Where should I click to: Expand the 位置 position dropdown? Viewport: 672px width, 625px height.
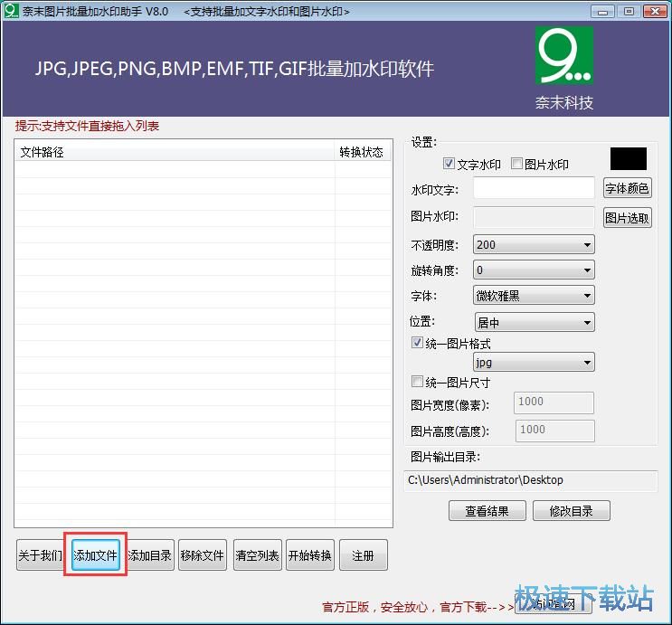pyautogui.click(x=534, y=322)
